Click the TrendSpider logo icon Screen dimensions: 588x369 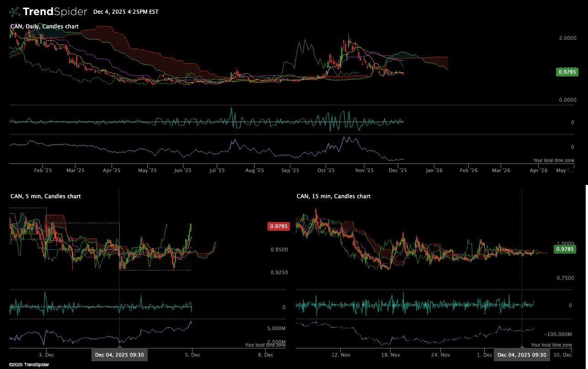[x=15, y=11]
